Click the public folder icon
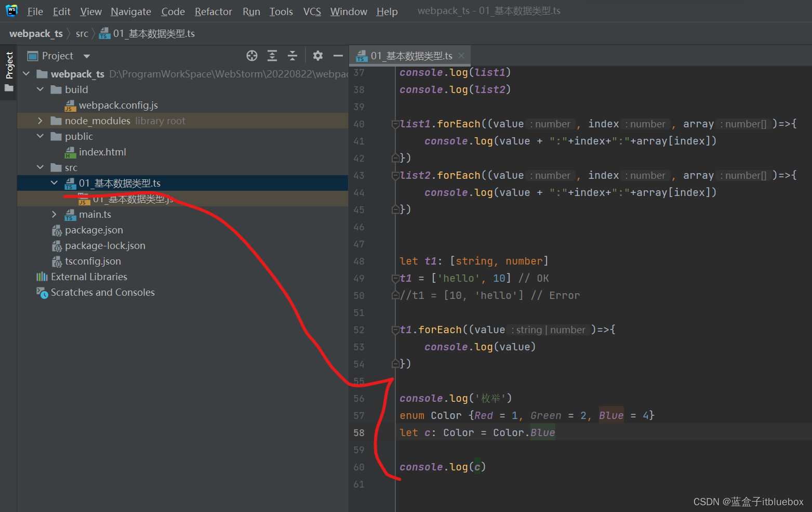 (x=56, y=136)
